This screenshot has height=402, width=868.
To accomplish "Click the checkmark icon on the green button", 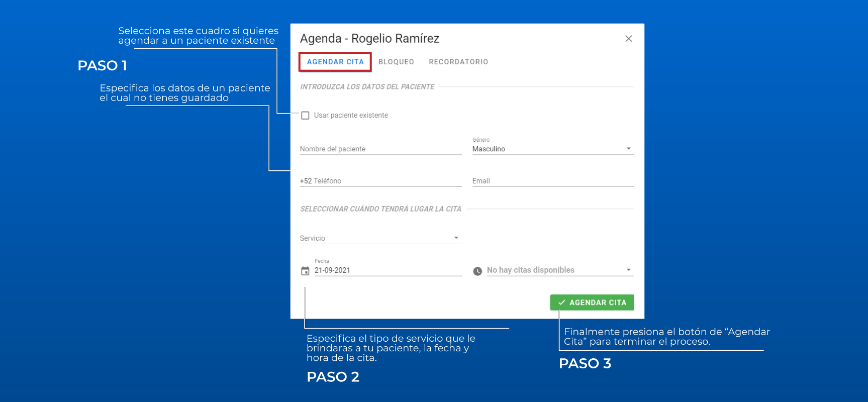I will pos(562,303).
